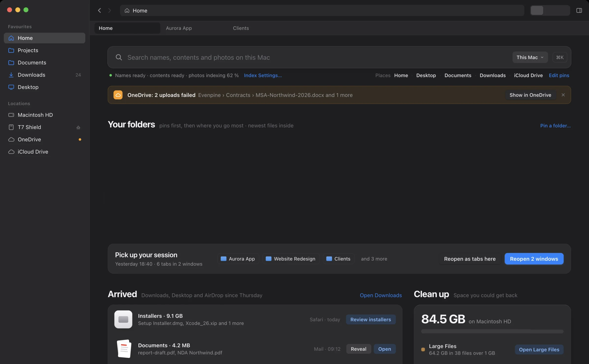Click the home icon in the path bar
Viewport: 589px width, 364px height.
[127, 11]
